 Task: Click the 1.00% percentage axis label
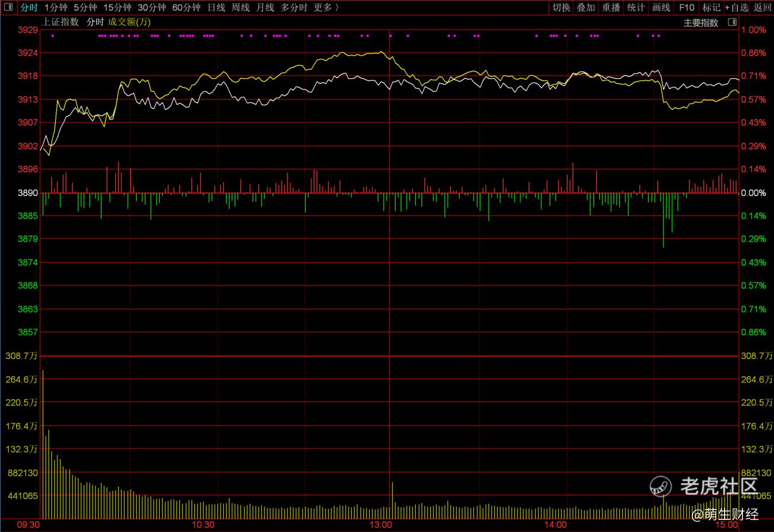(x=754, y=30)
